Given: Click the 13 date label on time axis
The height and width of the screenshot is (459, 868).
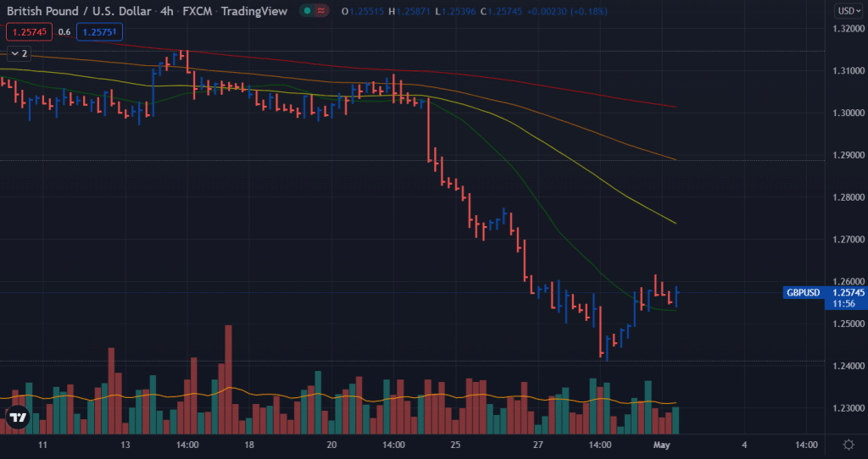Looking at the screenshot, I should tap(125, 445).
